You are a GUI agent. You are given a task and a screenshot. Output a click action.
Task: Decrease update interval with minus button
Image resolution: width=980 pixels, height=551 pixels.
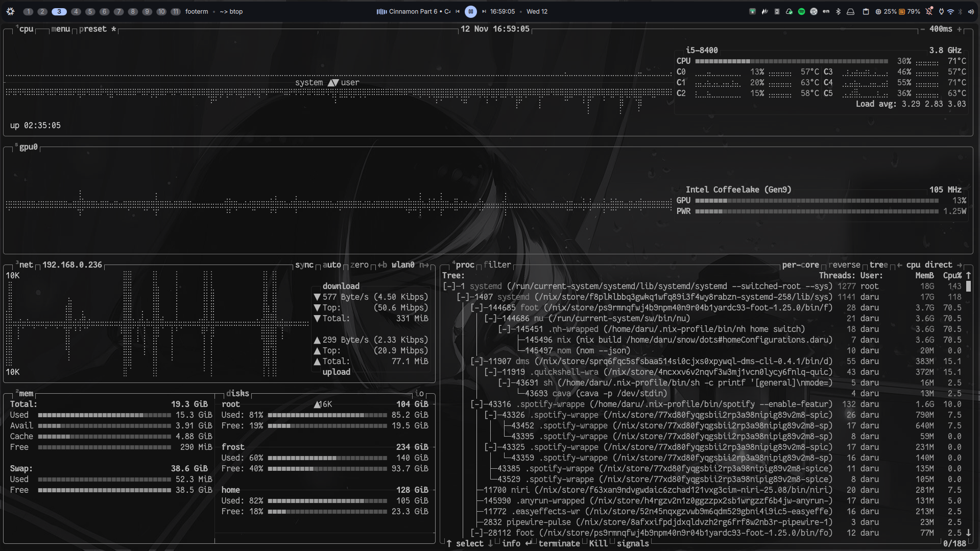pos(922,29)
